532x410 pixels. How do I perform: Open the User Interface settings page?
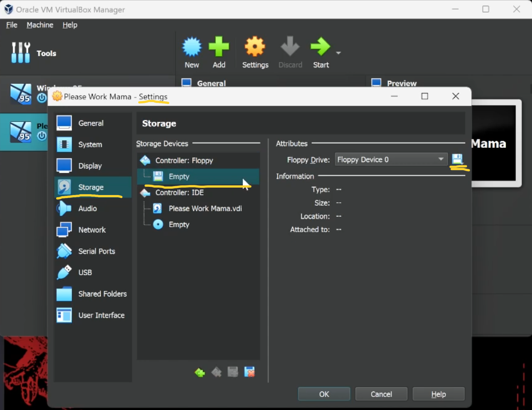click(93, 315)
